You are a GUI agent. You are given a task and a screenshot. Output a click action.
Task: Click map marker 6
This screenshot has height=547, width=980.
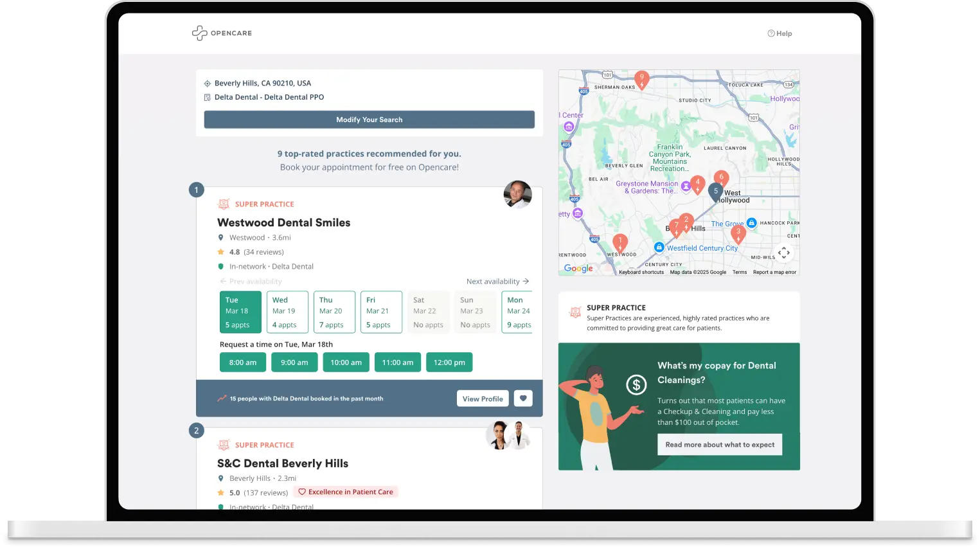coord(721,179)
